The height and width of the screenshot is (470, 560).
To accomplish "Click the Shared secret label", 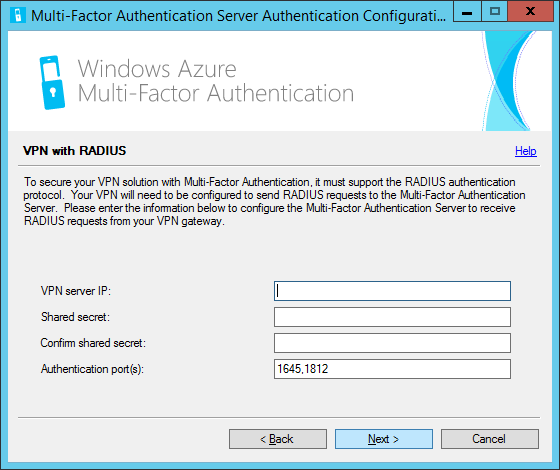I will [75, 317].
